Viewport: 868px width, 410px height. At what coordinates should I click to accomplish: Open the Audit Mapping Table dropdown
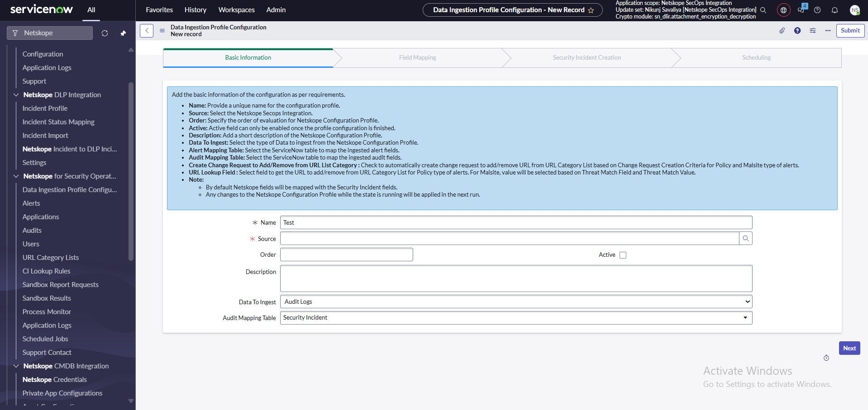click(516, 318)
